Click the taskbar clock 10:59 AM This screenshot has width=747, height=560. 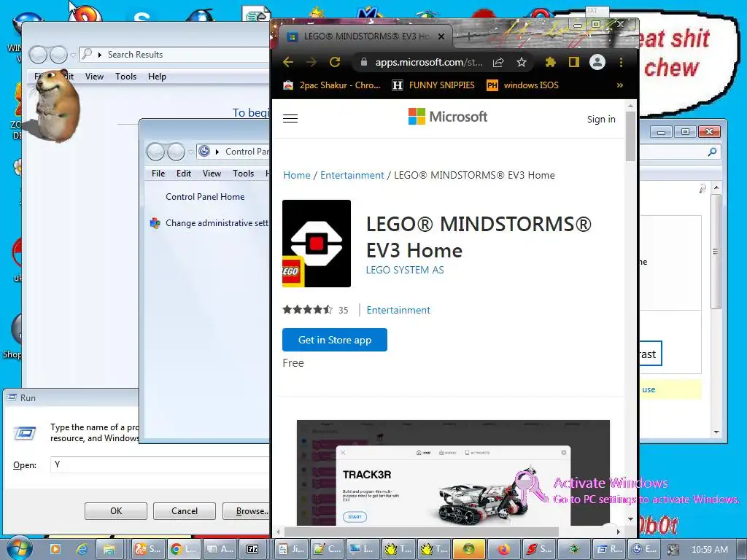click(709, 550)
